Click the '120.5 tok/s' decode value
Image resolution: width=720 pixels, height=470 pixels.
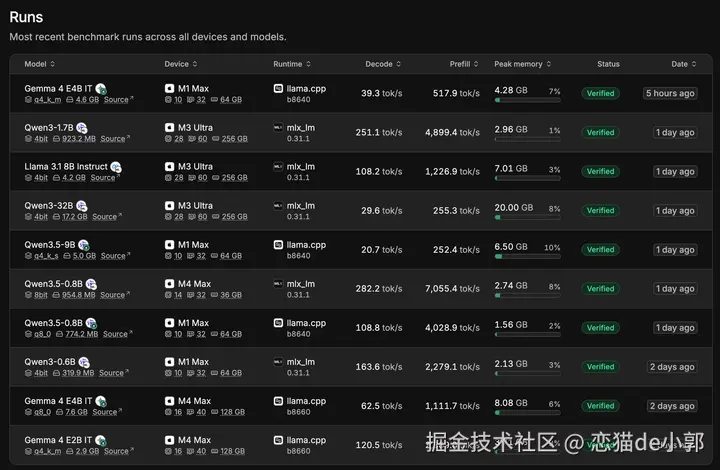point(379,445)
